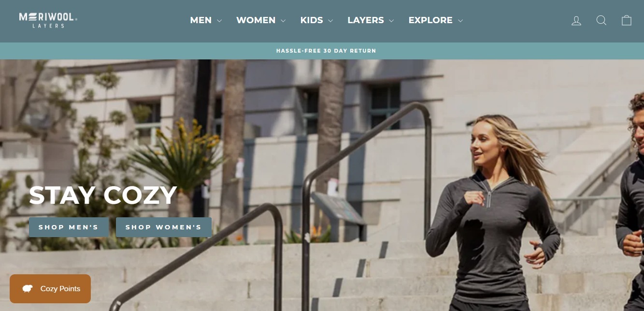Expand the MEN dropdown chevron
This screenshot has height=311, width=644.
click(219, 21)
